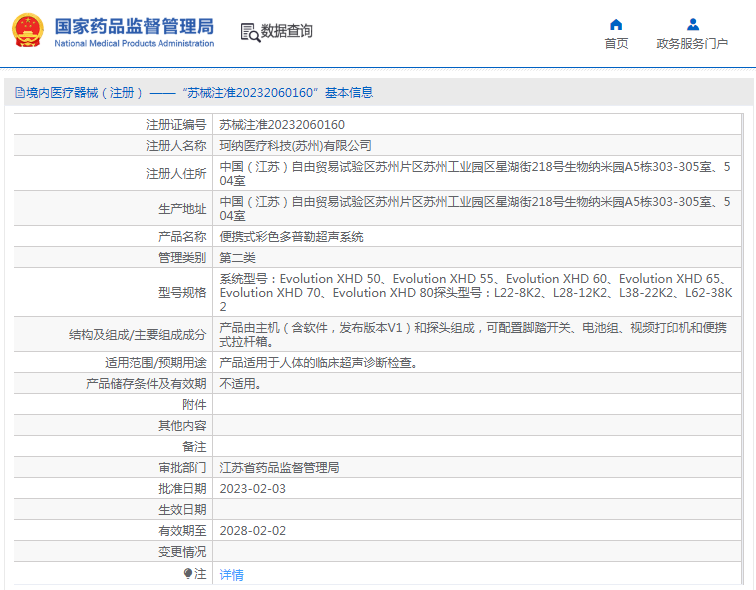Click the 注册人名称 label
756x590 pixels.
[x=176, y=146]
